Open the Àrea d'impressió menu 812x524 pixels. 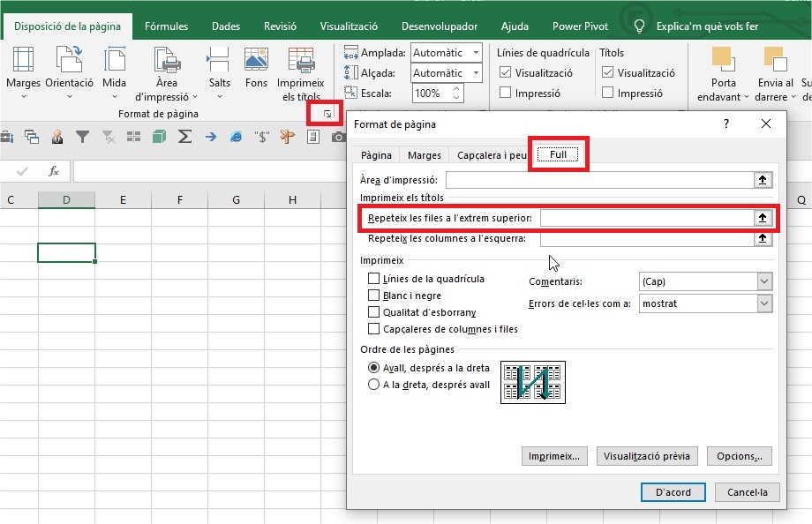[166, 73]
